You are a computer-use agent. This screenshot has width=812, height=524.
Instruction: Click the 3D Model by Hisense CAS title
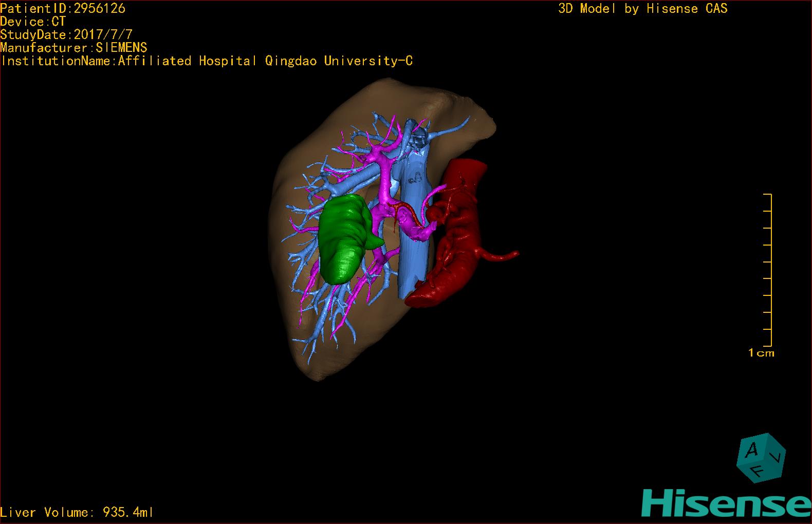642,9
